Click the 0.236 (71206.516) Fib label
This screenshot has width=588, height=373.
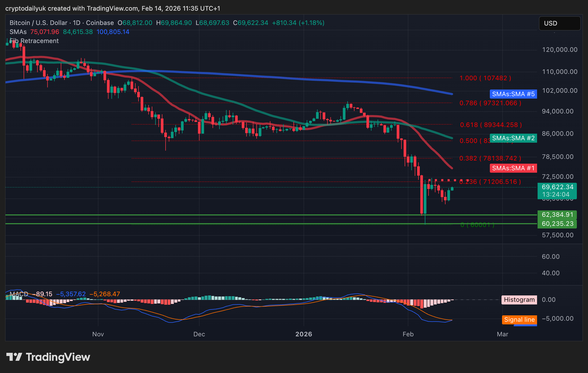click(x=490, y=182)
